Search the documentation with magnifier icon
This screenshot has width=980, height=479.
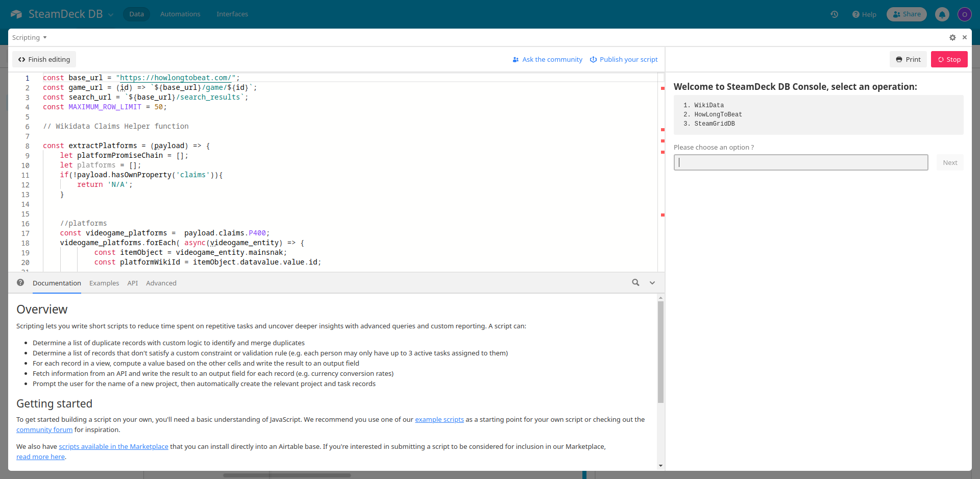(x=635, y=282)
